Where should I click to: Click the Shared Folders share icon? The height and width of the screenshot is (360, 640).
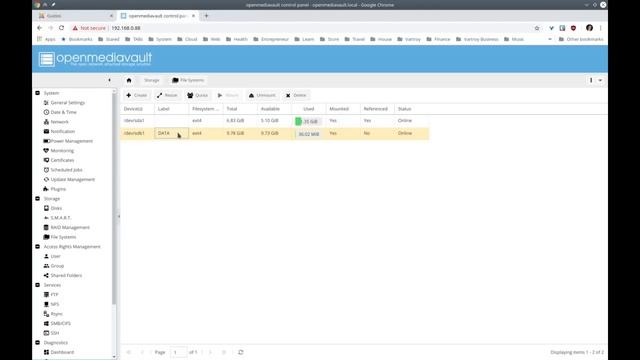click(x=46, y=276)
